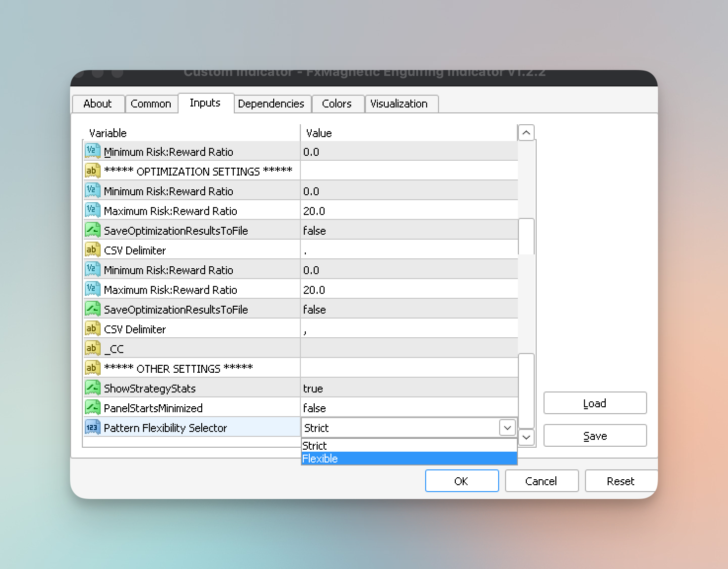The width and height of the screenshot is (728, 569).
Task: Click Load to import an input preset
Action: point(595,403)
